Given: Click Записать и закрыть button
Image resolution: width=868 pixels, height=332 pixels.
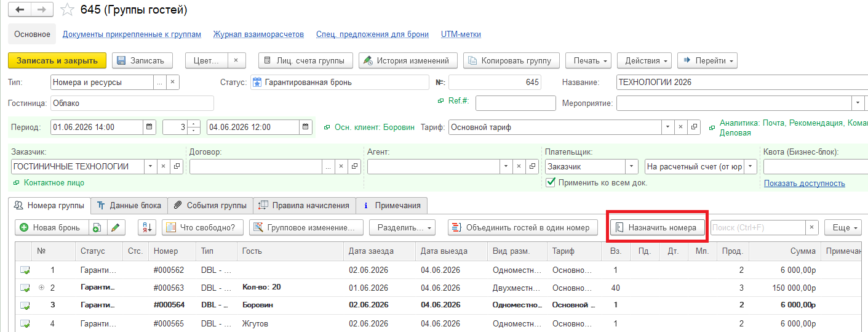Looking at the screenshot, I should pyautogui.click(x=57, y=60).
